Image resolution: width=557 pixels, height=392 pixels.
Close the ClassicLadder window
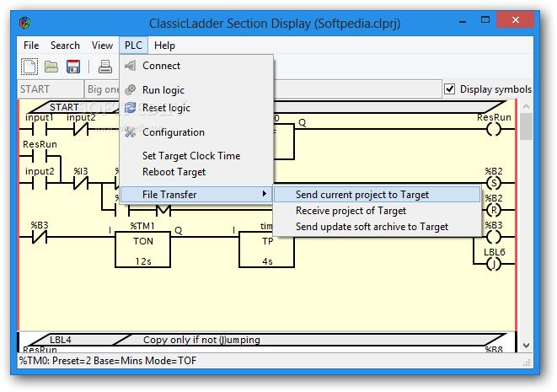tap(515, 20)
